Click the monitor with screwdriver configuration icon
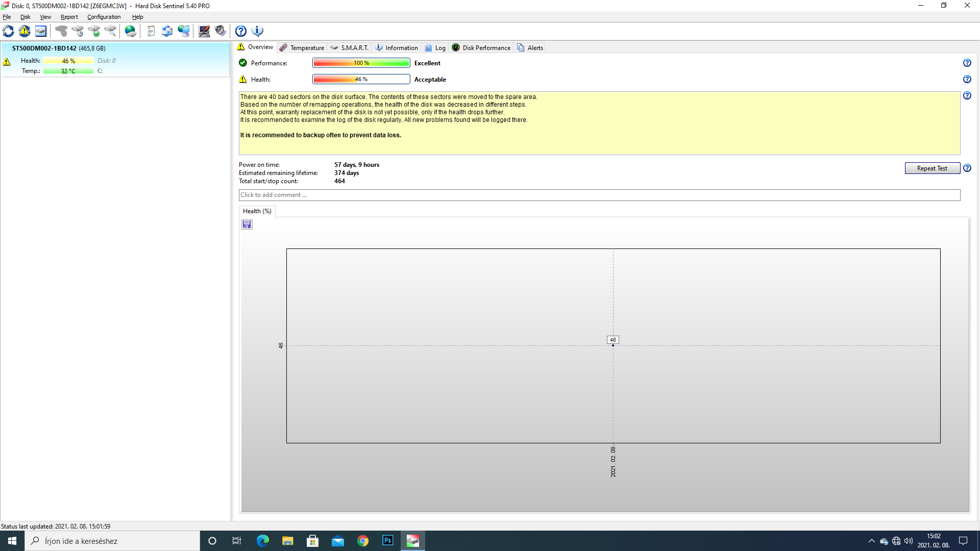The width and height of the screenshot is (980, 551). coord(204,31)
